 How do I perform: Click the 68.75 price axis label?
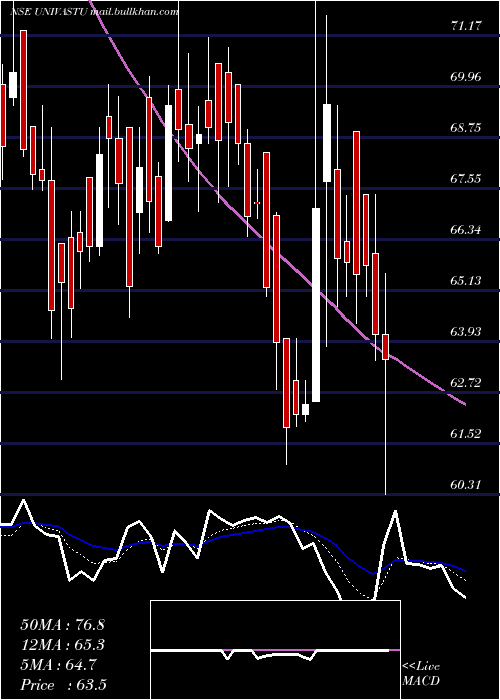[x=466, y=128]
